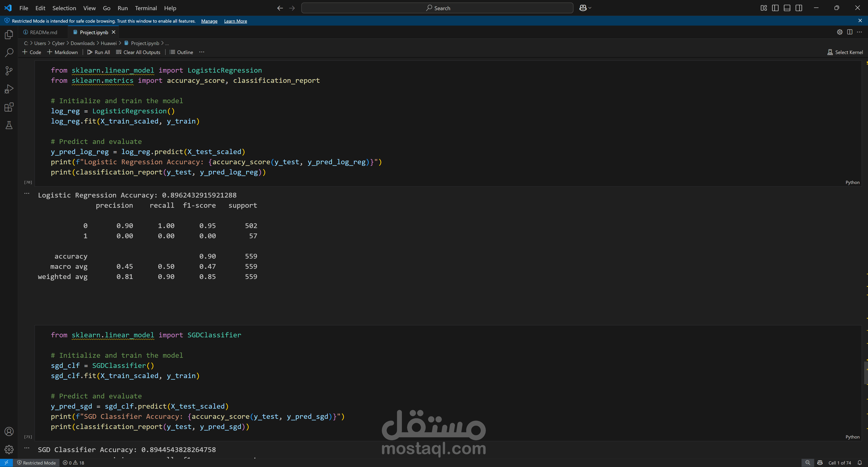Open the Source Control view
The image size is (868, 467).
point(9,71)
